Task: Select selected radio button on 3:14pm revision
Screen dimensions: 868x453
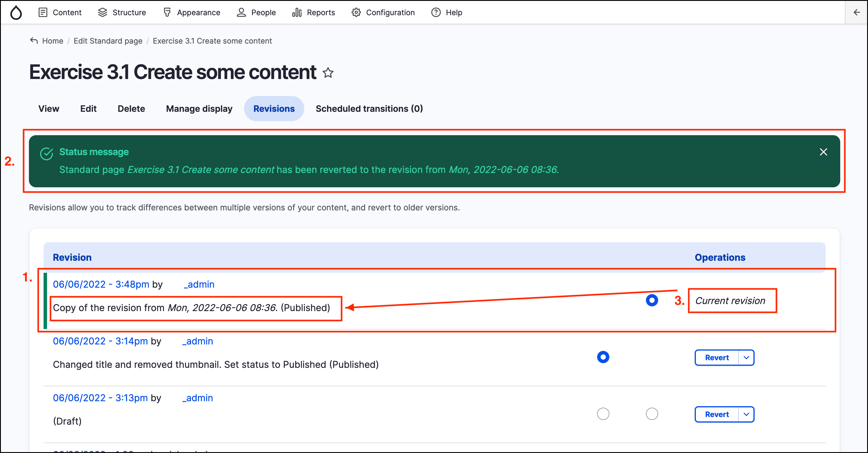Action: point(603,357)
